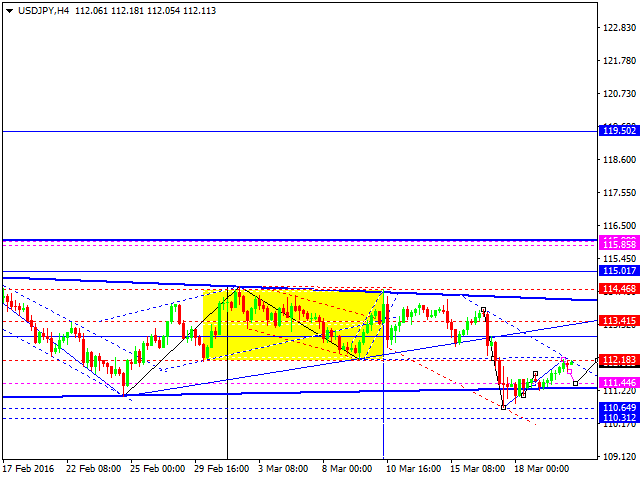Click the dropdown triangle beside USDJPY,H4
The image size is (640, 480).
click(x=8, y=10)
